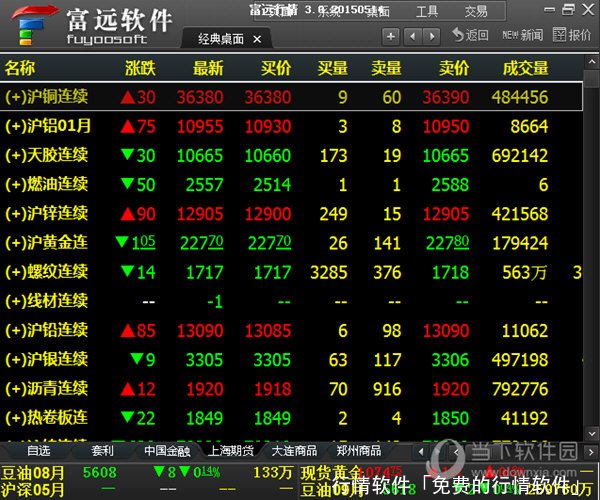The width and height of the screenshot is (600, 500).
Task: Sort by 最新 column header
Action: [208, 68]
